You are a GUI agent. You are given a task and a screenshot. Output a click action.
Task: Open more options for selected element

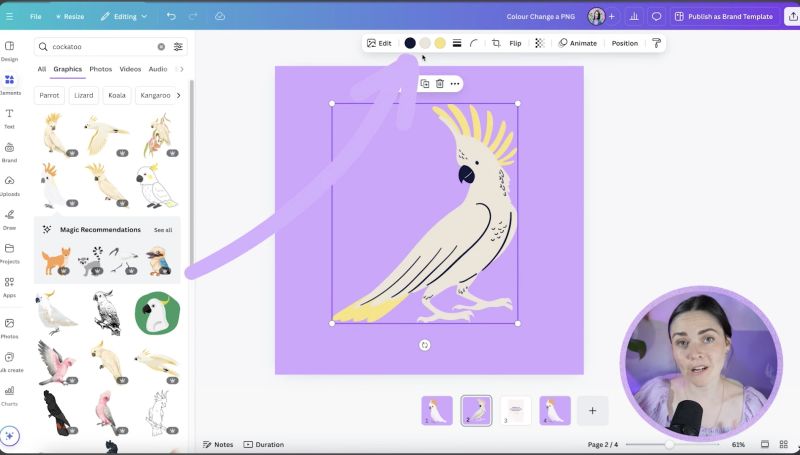(455, 84)
